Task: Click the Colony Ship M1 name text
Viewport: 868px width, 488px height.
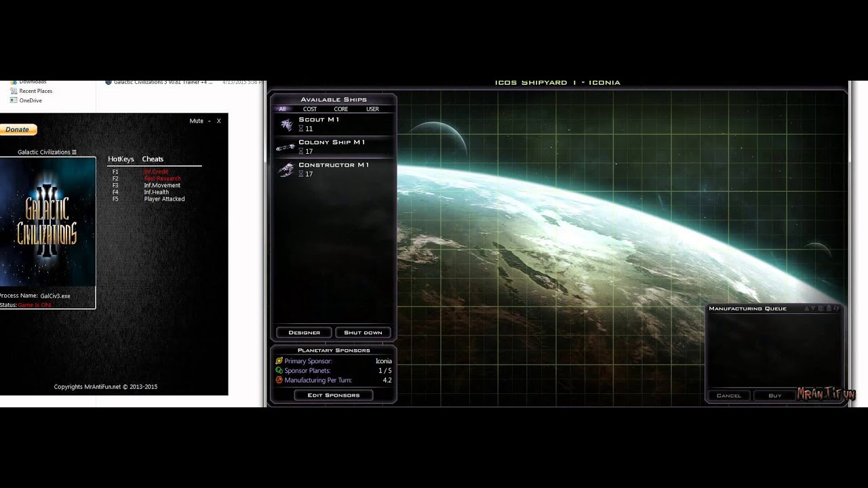Action: (332, 142)
